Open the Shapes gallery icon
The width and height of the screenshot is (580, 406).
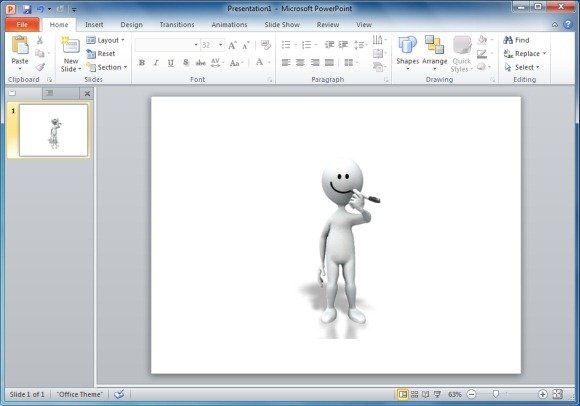(x=407, y=45)
